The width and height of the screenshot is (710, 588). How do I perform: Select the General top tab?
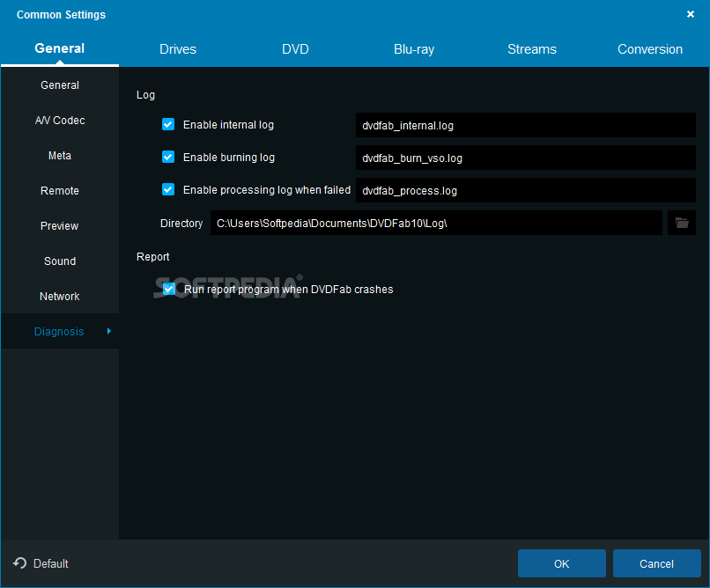coord(60,48)
